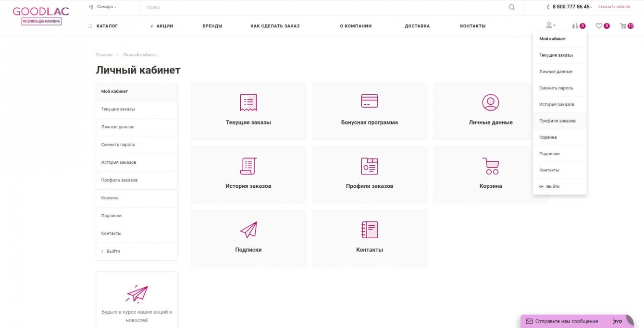Open the user account icon in the header
This screenshot has width=644, height=328.
pos(549,25)
